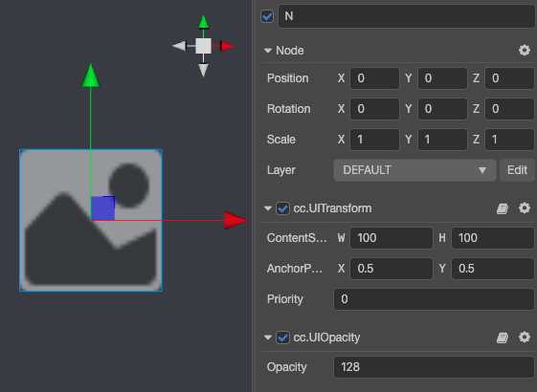Open cc.UIOpacity help documentation book icon
Image resolution: width=537 pixels, height=392 pixels.
point(503,338)
